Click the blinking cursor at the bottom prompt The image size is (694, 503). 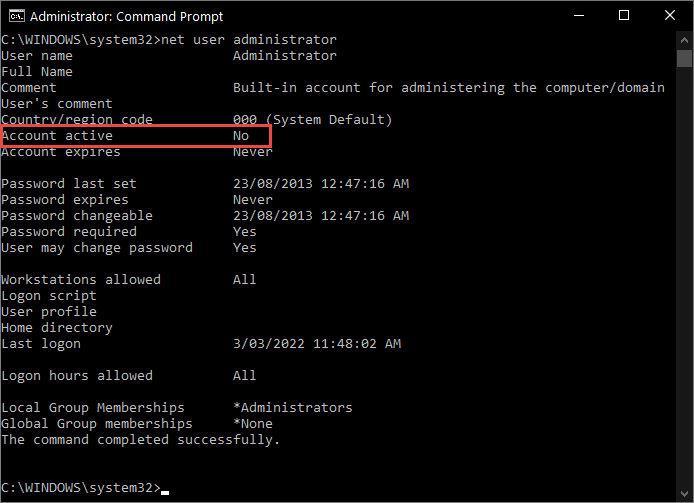(x=165, y=491)
